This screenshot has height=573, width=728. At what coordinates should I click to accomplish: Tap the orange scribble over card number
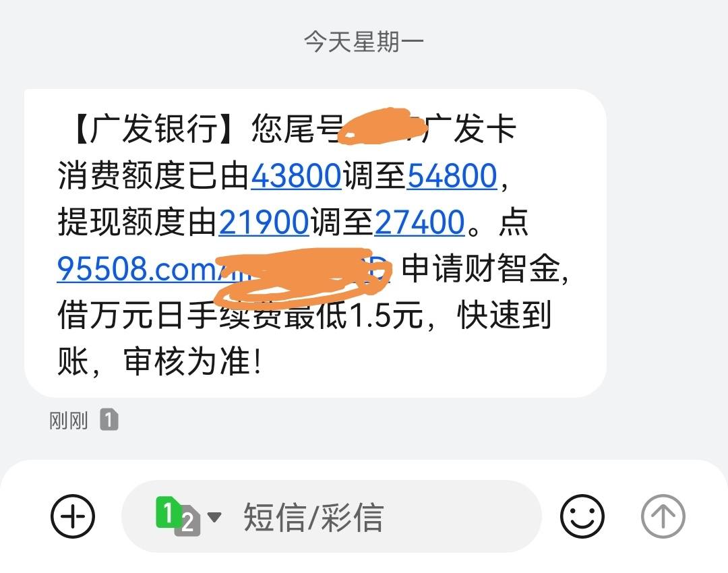pos(382,126)
